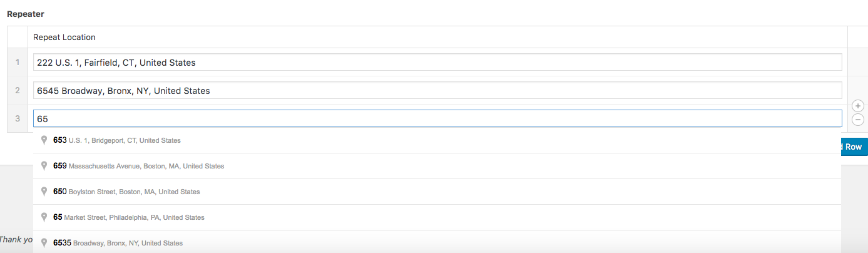Focus the row 3 field containing 65

(437, 118)
